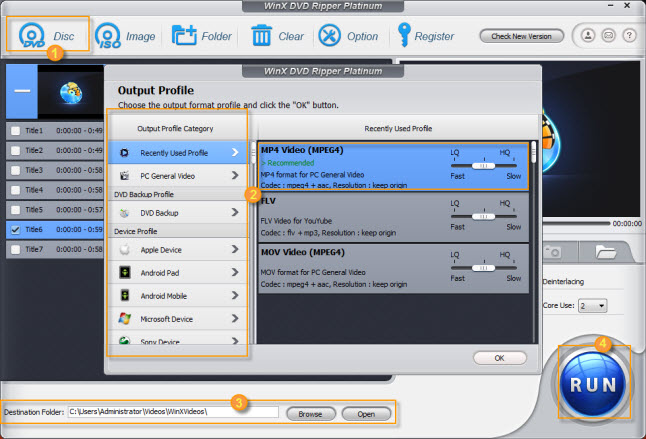Click the Microsoft Device Windows flag icon
646x439 pixels.
tap(124, 318)
